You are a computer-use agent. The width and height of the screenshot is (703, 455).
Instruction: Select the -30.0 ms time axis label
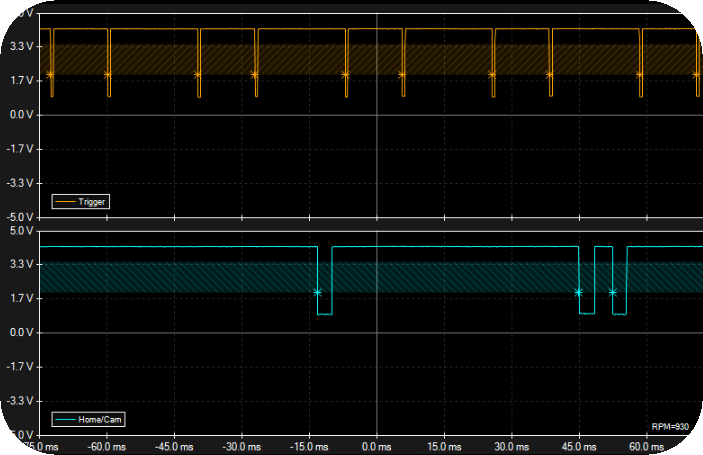tap(238, 446)
